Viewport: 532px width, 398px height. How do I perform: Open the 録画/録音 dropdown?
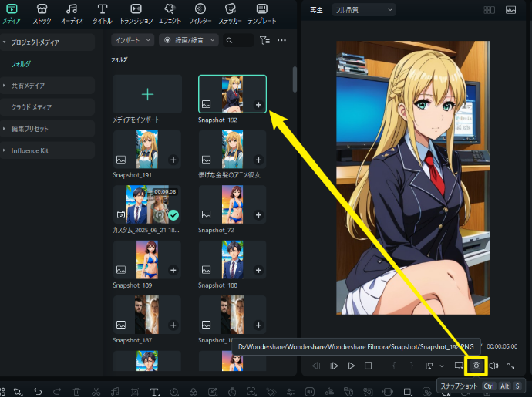click(189, 40)
